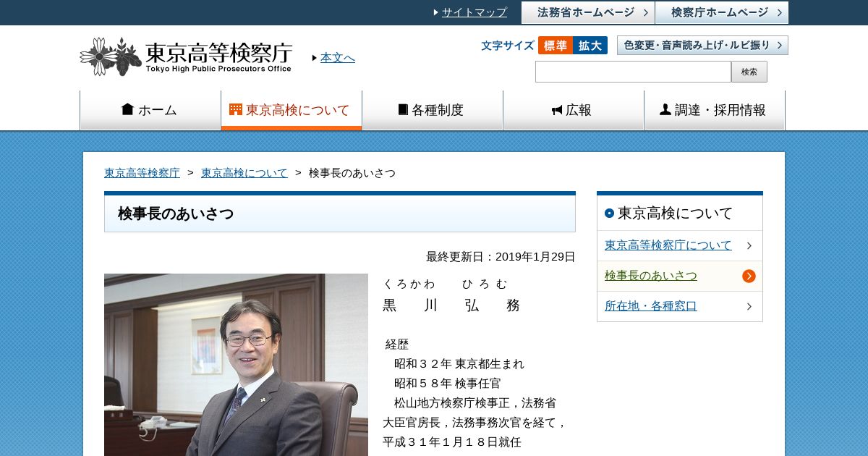Click the triangle marker before 本文へ
Screen dimensions: 868x456
[315, 58]
